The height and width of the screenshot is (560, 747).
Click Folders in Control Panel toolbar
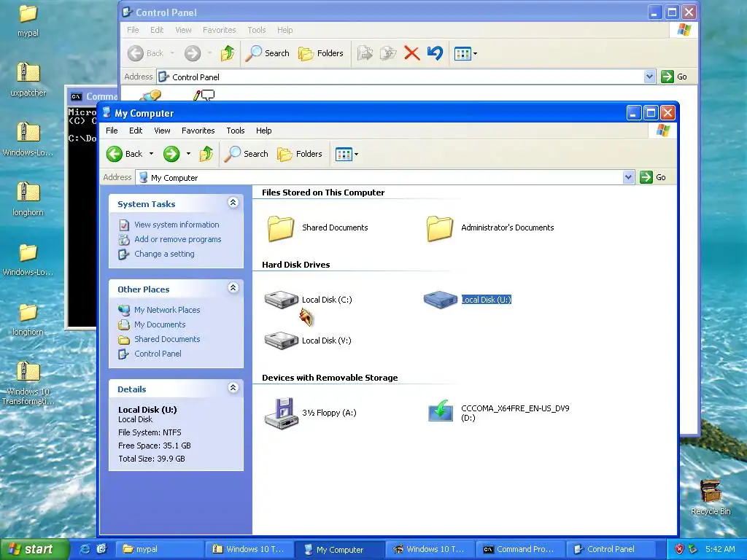(321, 53)
